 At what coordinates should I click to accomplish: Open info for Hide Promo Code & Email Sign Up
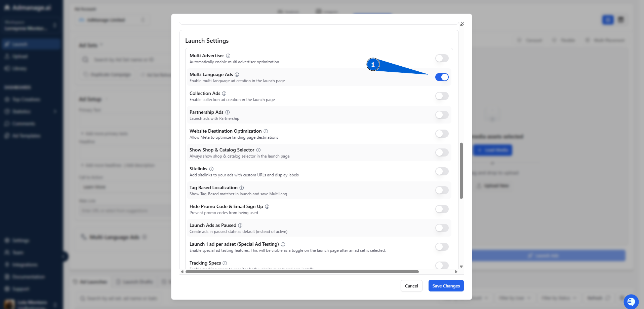267,207
